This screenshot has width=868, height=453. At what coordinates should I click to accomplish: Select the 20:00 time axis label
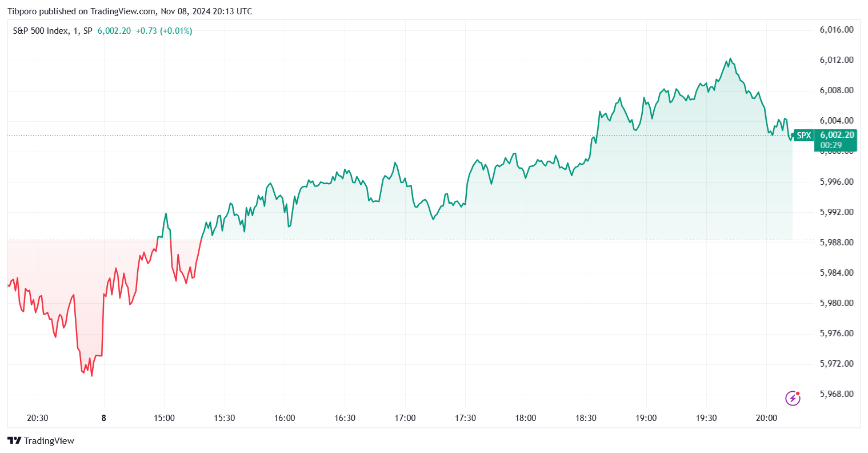click(766, 418)
